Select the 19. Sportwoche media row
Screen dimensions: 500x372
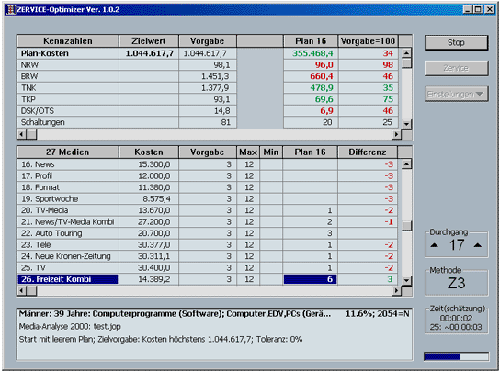pos(207,199)
